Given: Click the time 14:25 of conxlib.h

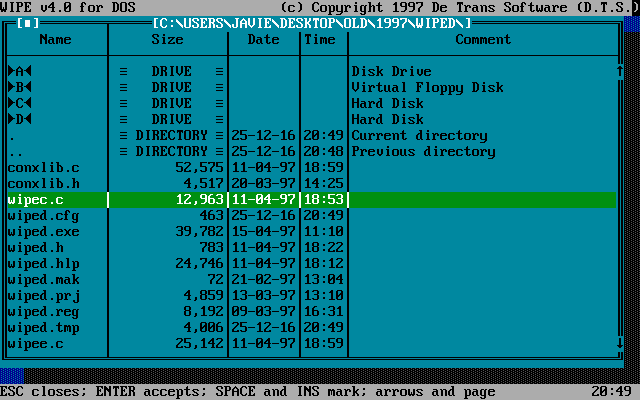Looking at the screenshot, I should click(324, 183).
